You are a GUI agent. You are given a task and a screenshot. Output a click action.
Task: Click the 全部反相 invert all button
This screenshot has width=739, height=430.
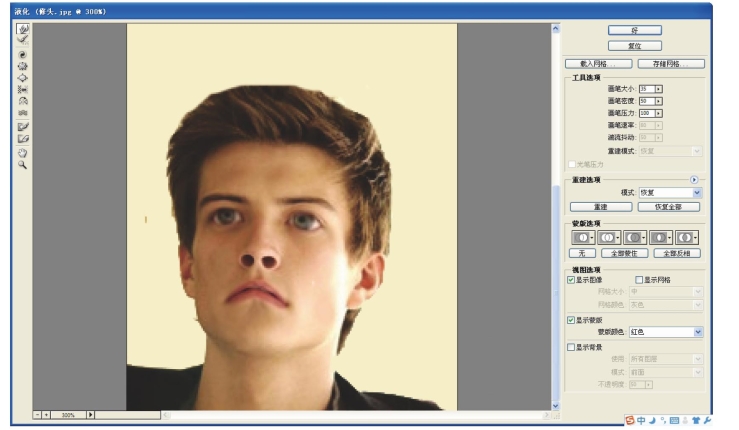(x=677, y=254)
